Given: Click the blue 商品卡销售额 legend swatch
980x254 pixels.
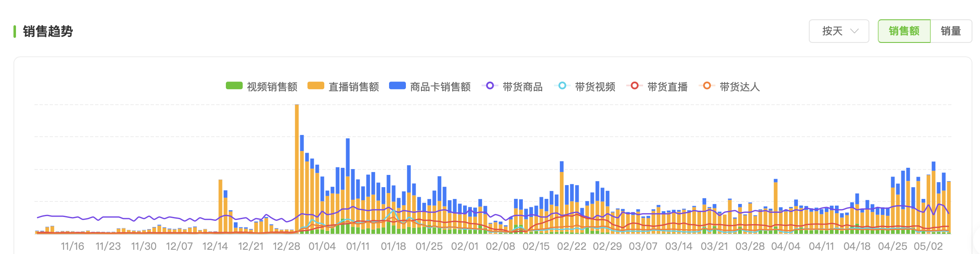Looking at the screenshot, I should point(397,86).
